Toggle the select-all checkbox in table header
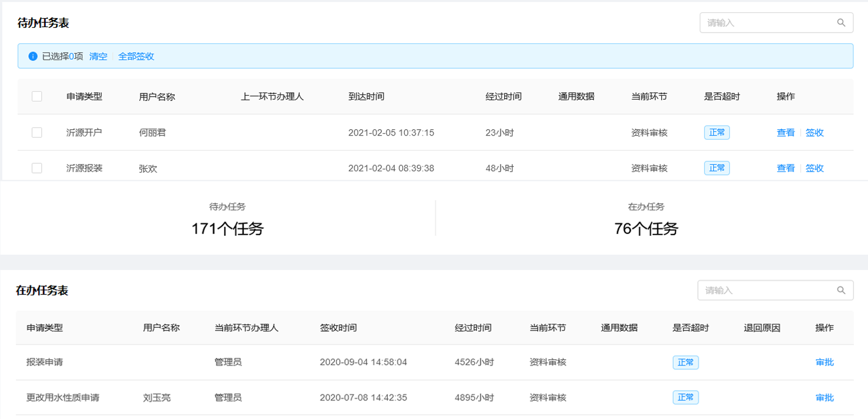 pos(37,97)
